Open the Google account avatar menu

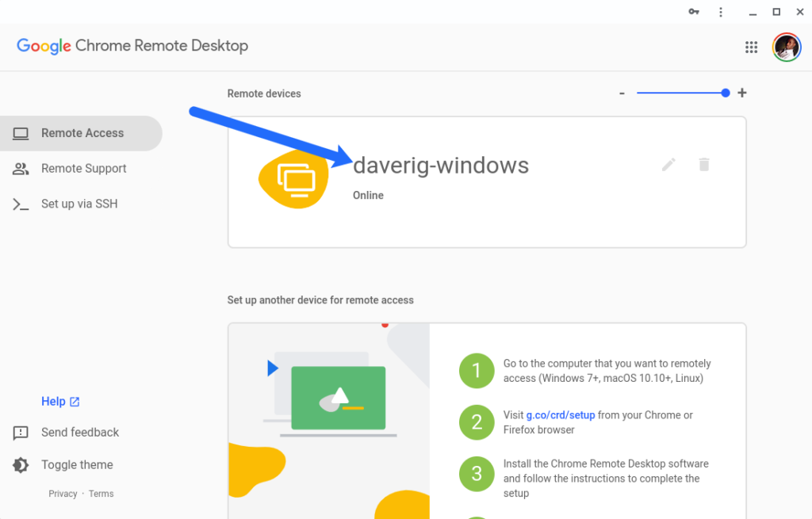tap(787, 47)
